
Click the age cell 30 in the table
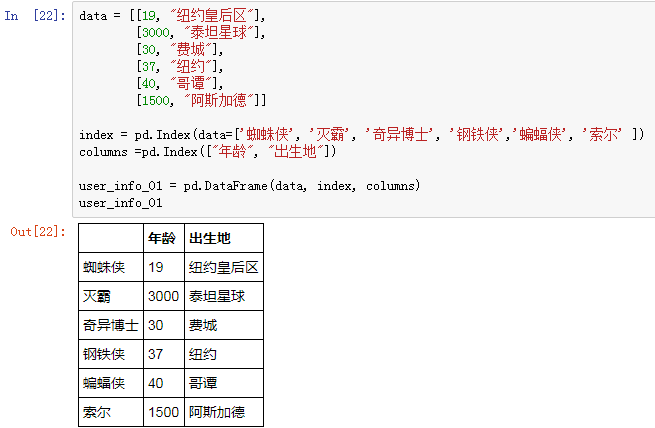[x=164, y=325]
